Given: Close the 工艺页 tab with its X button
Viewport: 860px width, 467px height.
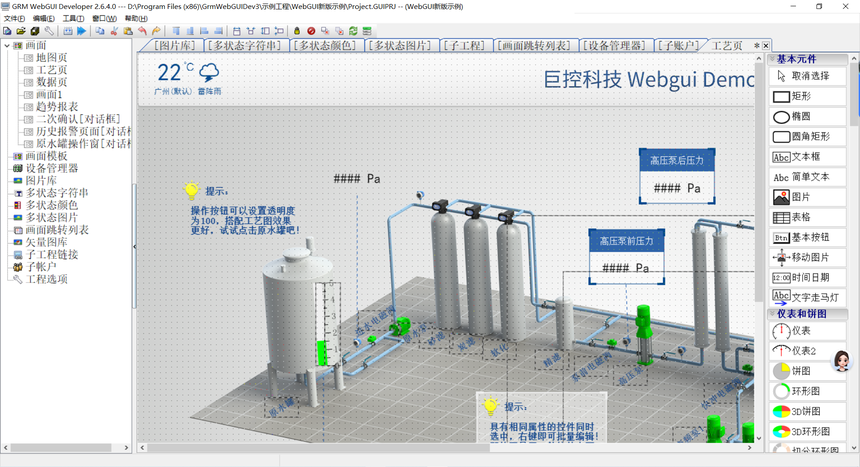Looking at the screenshot, I should (x=766, y=46).
